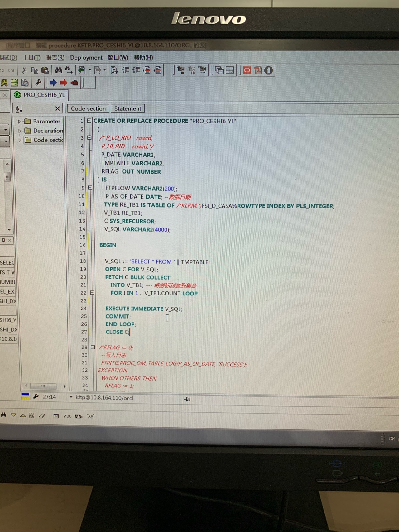Screen dimensions: 399x532
Task: Click the tile windows icon
Action: coord(230,70)
